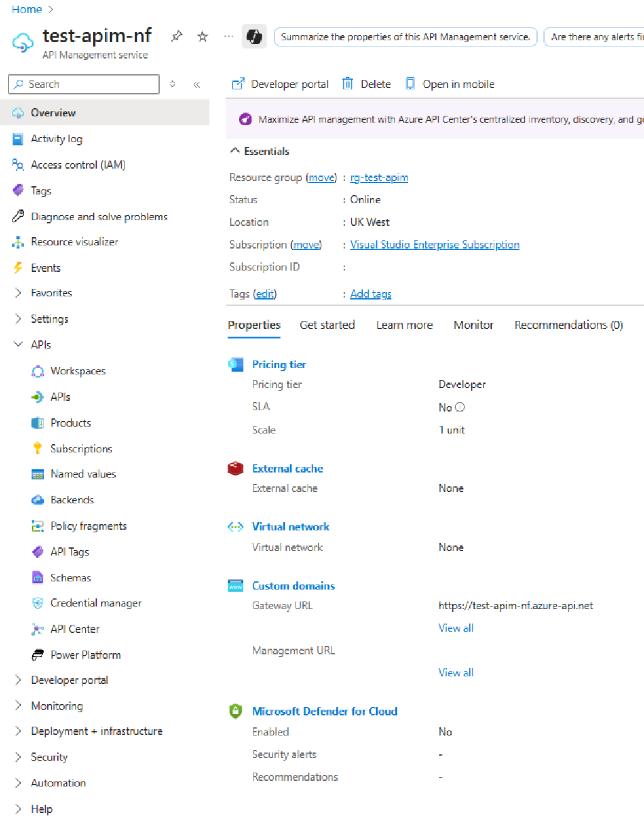Open the Activity log sidebar item
644x828 pixels.
click(x=57, y=138)
